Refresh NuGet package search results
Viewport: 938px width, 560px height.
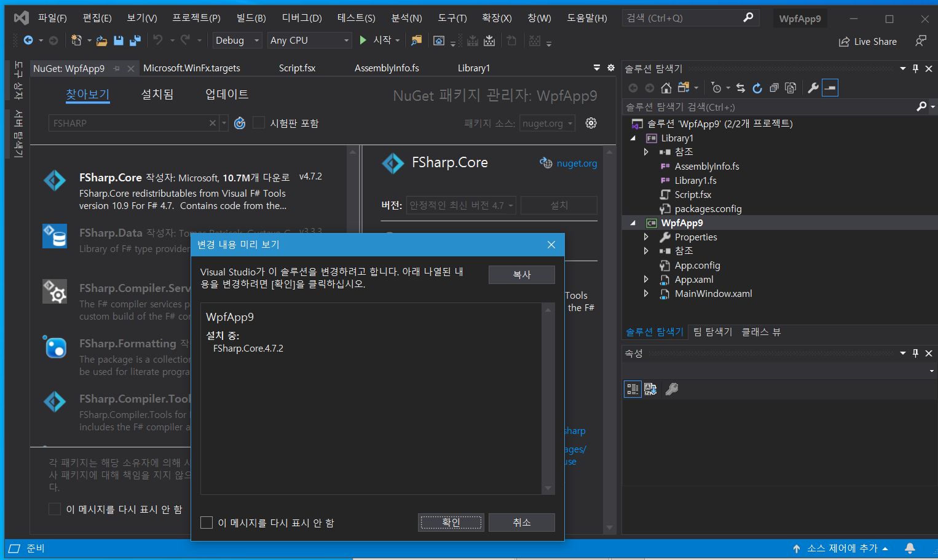click(240, 123)
